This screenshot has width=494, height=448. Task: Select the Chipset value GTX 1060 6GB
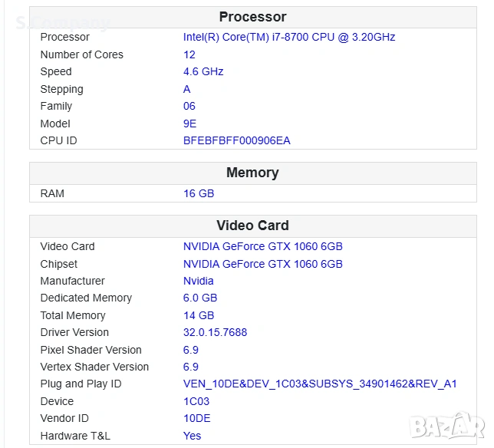[262, 264]
